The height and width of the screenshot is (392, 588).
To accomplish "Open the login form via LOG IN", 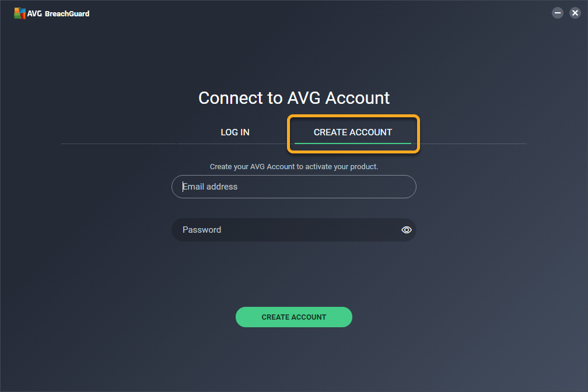I will coord(235,132).
